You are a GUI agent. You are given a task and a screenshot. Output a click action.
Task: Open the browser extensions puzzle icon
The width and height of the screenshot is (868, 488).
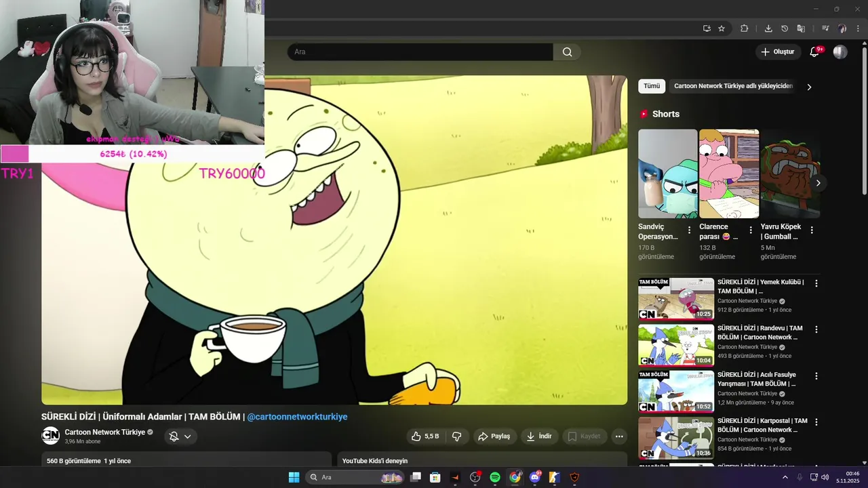click(744, 28)
